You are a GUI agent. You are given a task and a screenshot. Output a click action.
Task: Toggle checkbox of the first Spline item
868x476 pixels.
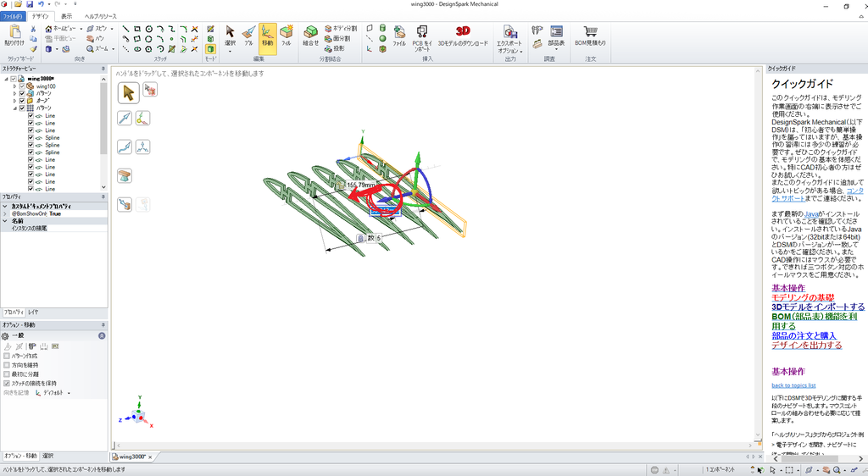31,138
